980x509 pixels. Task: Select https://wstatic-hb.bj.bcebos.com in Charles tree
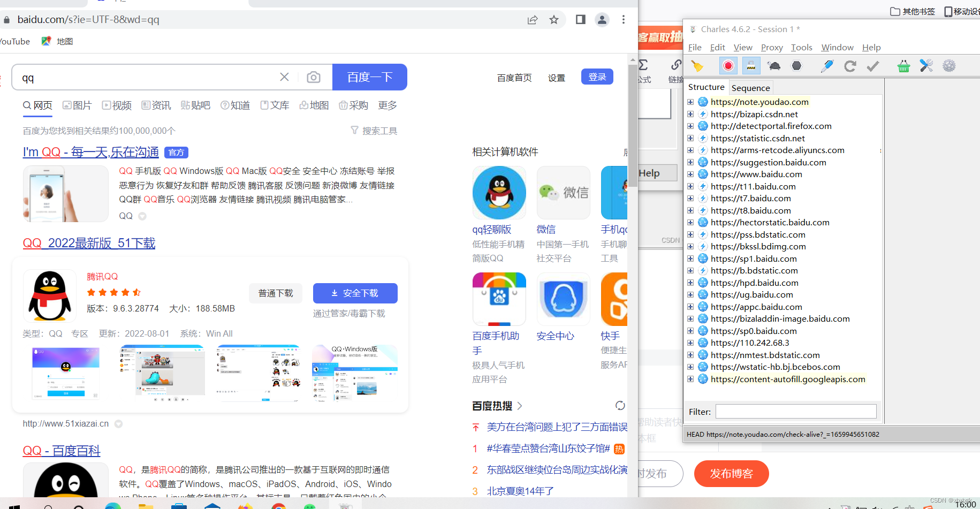click(775, 367)
